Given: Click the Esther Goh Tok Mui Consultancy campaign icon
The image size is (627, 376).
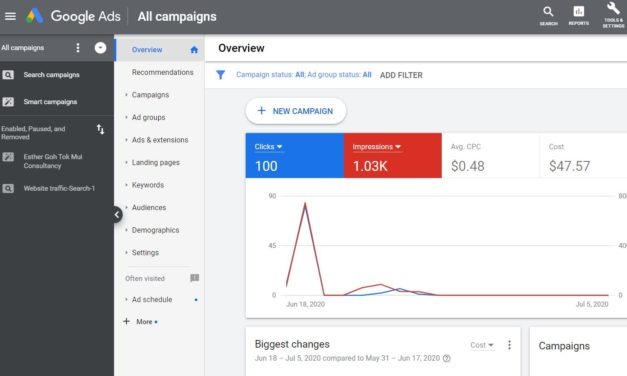Looking at the screenshot, I should pos(8,157).
